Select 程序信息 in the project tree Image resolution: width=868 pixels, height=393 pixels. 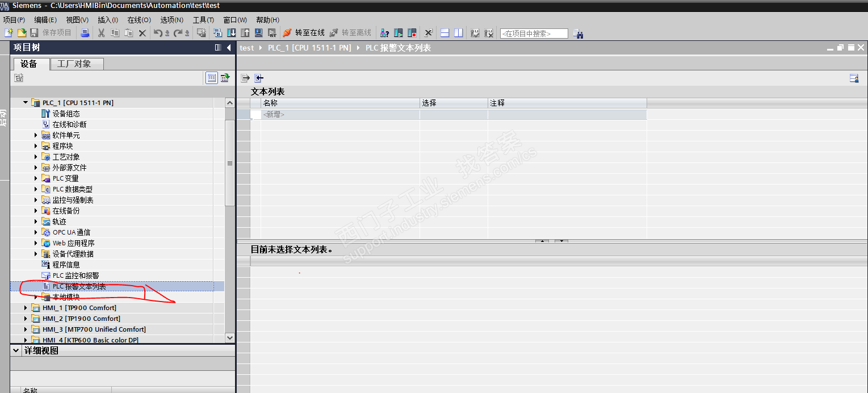click(66, 265)
